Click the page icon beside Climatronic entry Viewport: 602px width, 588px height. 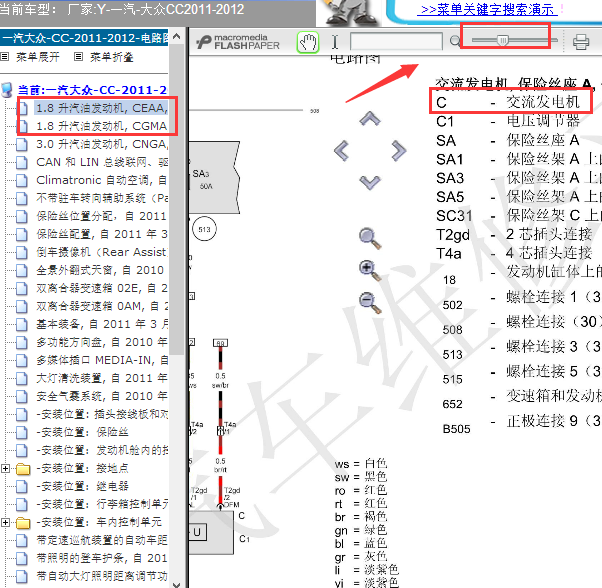click(22, 180)
